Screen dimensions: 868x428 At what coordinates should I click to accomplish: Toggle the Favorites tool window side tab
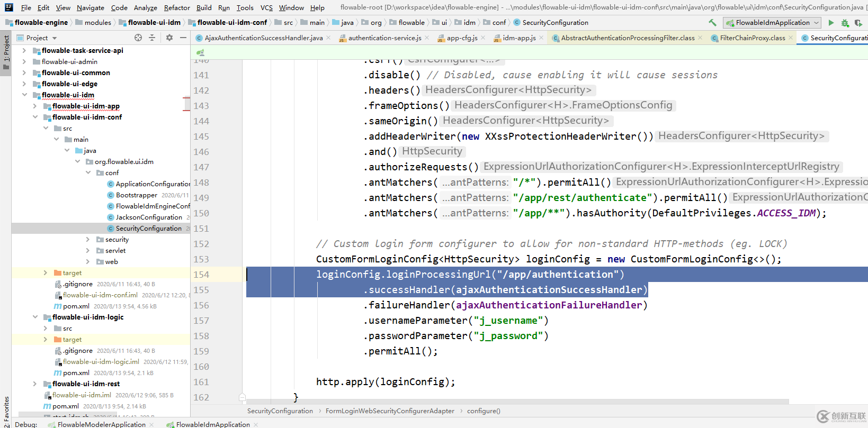coord(6,412)
